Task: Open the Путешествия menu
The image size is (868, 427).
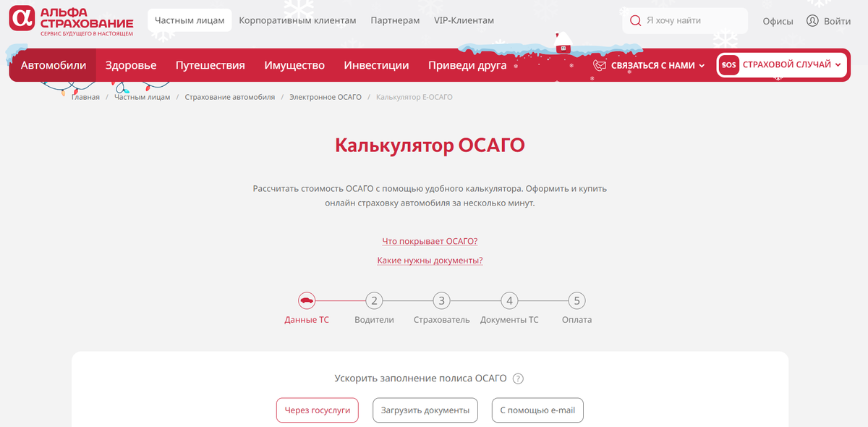Action: click(210, 65)
